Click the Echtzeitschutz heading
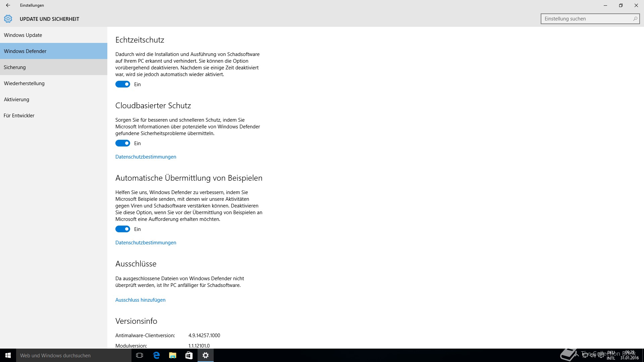Screen dimensions: 644x362 tap(140, 40)
